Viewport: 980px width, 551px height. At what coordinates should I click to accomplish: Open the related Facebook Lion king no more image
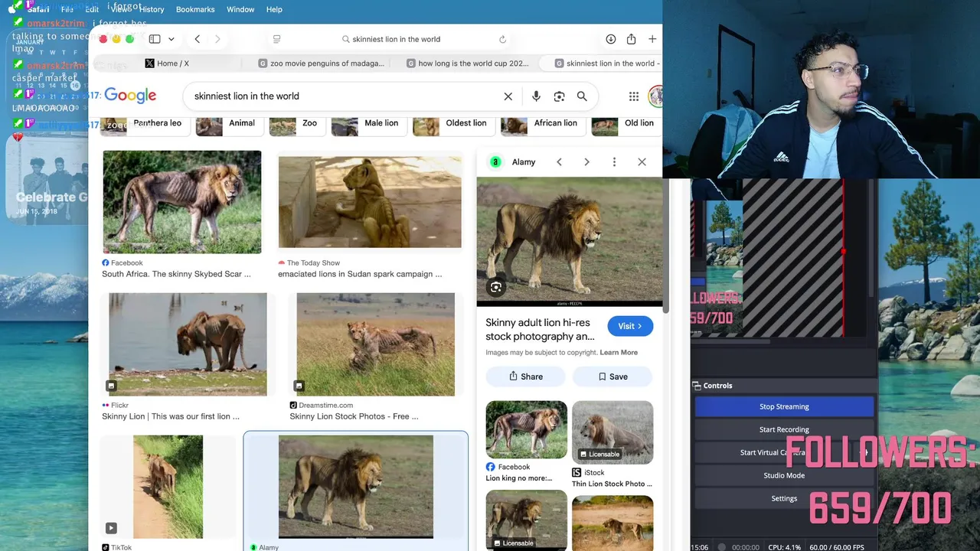(527, 430)
